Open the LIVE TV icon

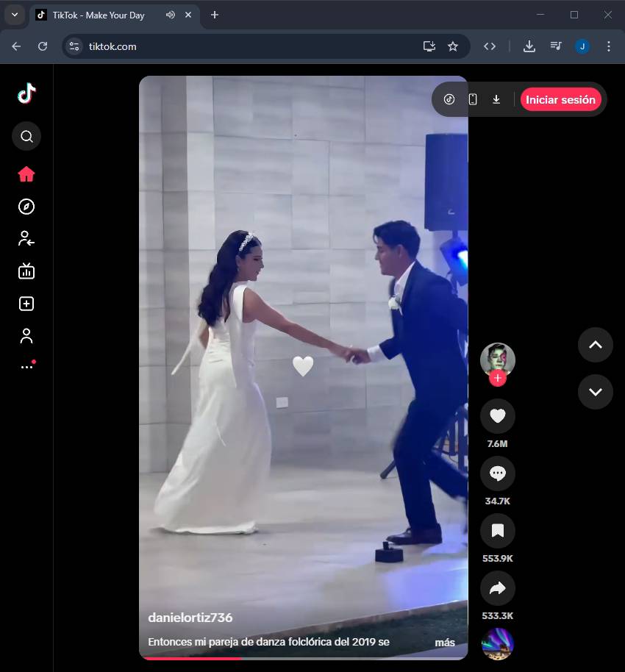(26, 271)
